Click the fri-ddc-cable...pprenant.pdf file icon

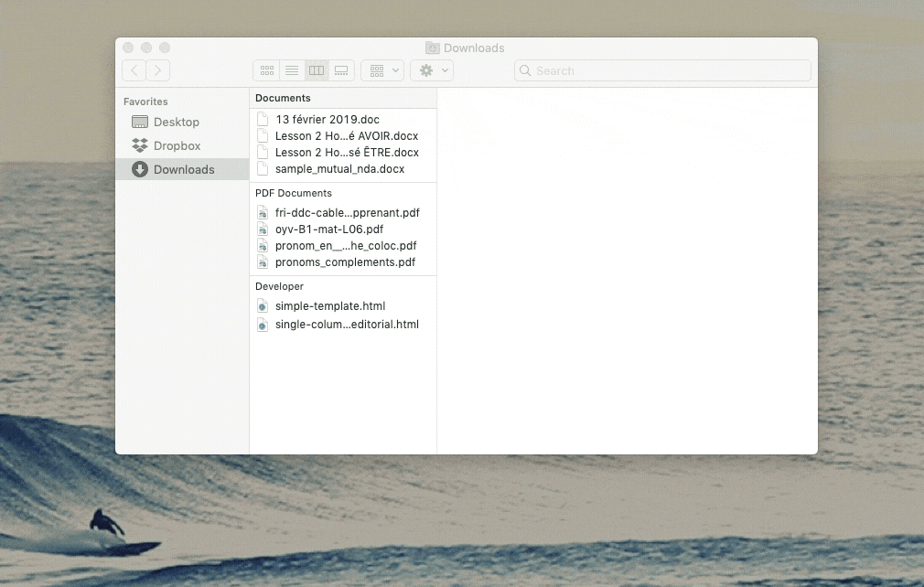(x=263, y=212)
